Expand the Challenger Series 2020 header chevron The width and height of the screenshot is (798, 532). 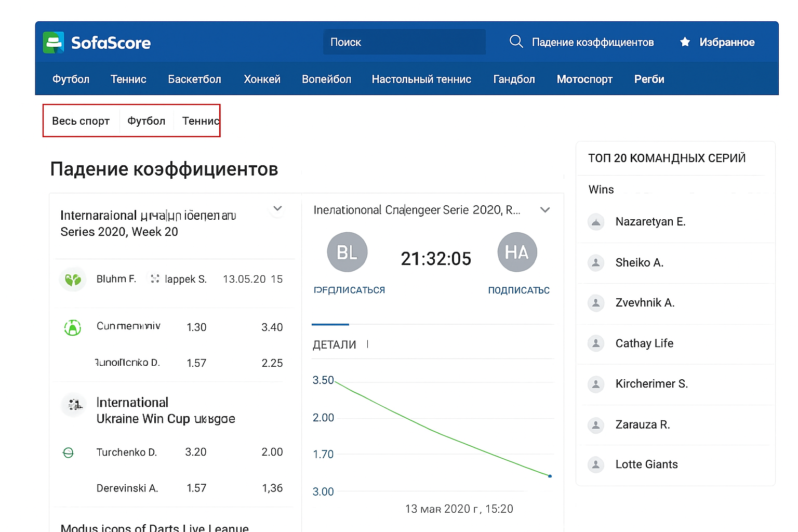pos(545,210)
